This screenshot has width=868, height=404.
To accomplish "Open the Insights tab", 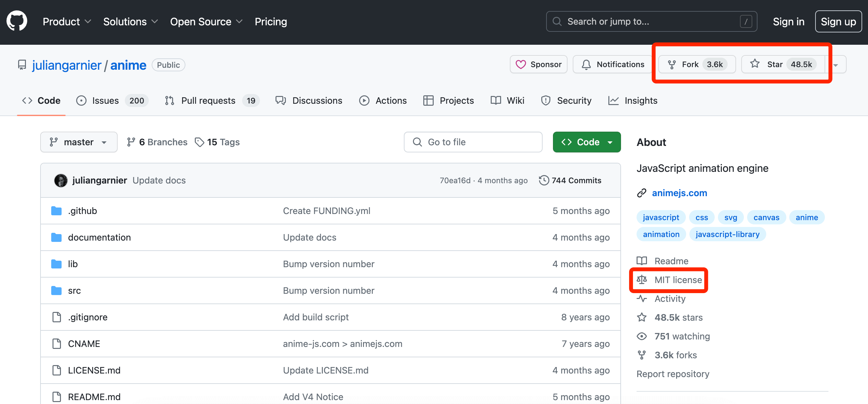I will 633,101.
